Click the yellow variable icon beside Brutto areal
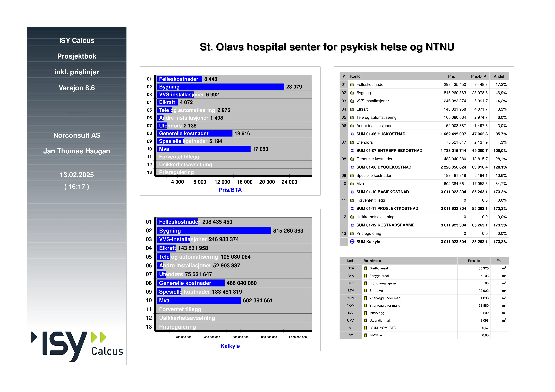This screenshot has height=392, width=555. click(x=366, y=268)
